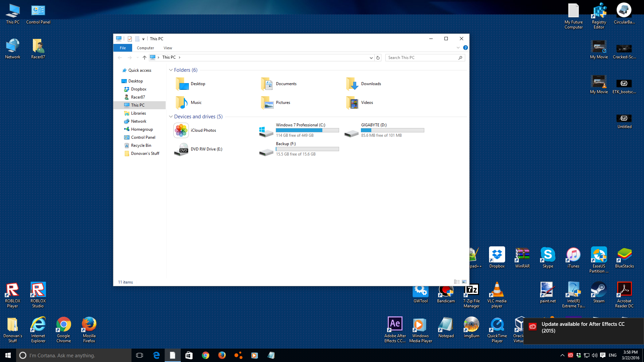Switch to large icons view layout
The width and height of the screenshot is (644, 362).
click(x=464, y=282)
